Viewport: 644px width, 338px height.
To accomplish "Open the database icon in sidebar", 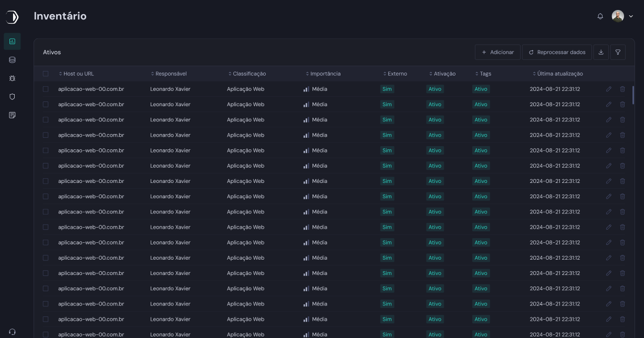I will [12, 60].
